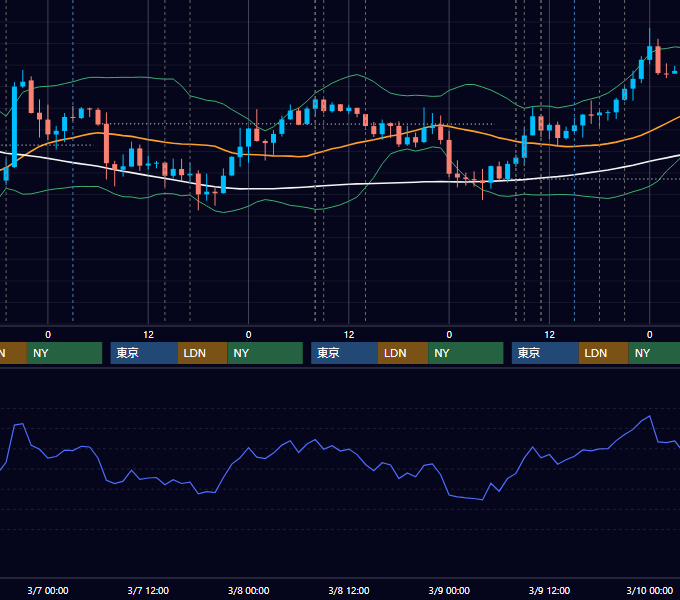The image size is (680, 600).
Task: Click the NY session block spanning 3/8 00:00
Action: [x=265, y=353]
